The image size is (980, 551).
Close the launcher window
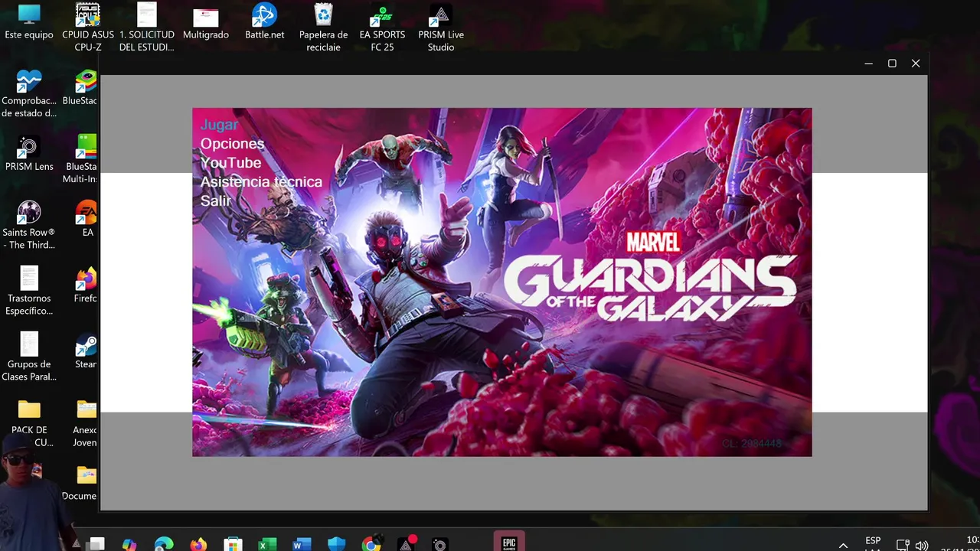(x=916, y=64)
